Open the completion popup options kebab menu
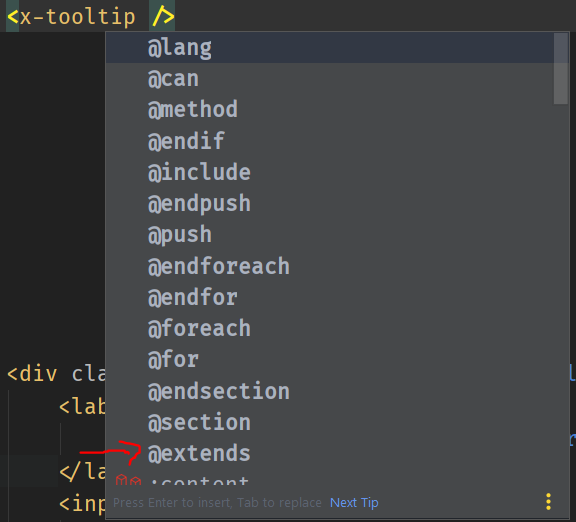Screen dimensions: 576x522 click(548, 501)
